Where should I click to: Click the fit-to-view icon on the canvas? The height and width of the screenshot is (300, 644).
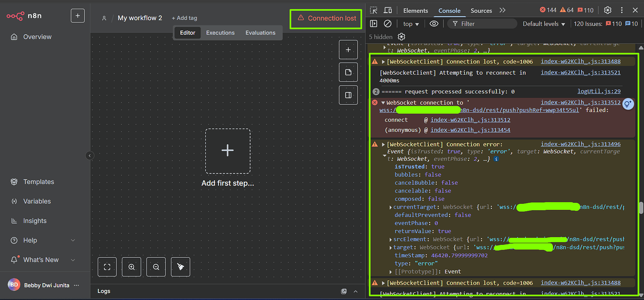coord(107,266)
